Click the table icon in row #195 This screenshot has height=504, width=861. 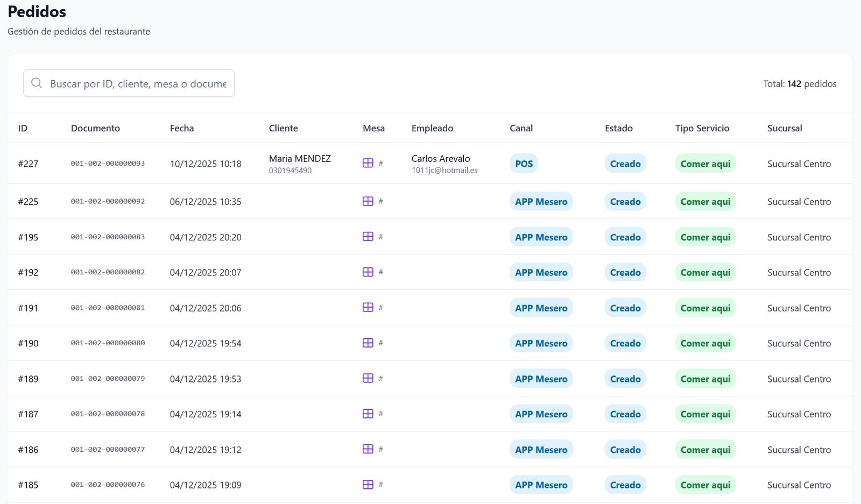(368, 237)
